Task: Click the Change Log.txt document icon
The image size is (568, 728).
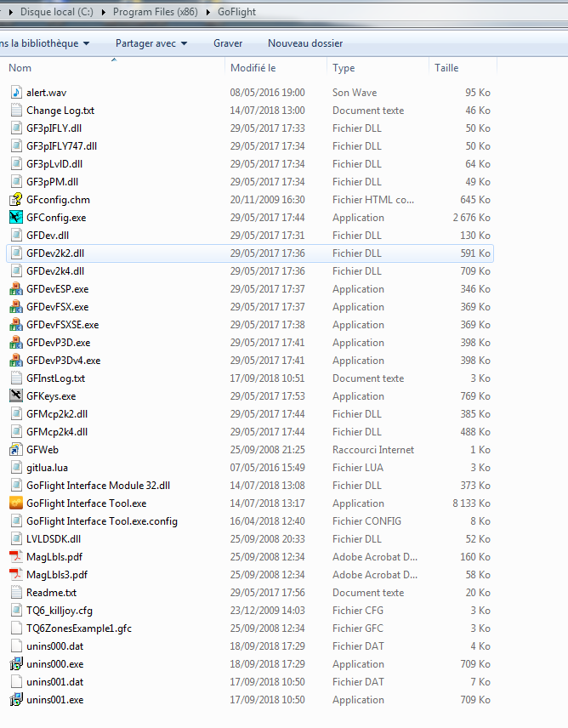Action: 16,111
